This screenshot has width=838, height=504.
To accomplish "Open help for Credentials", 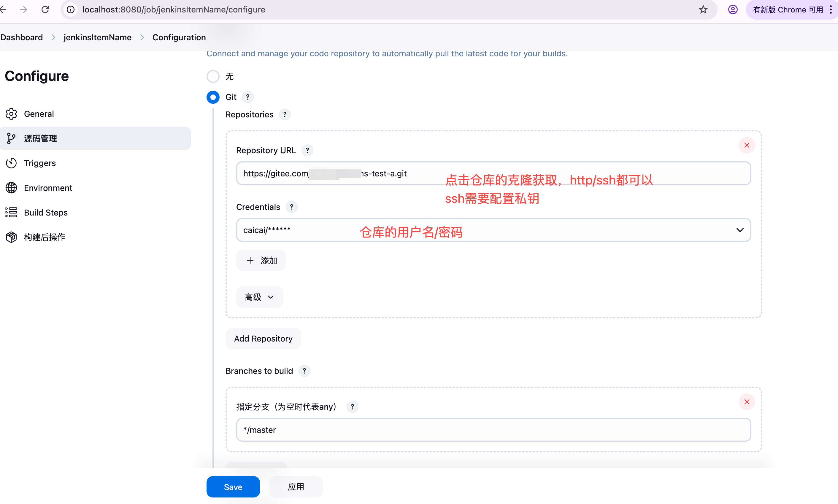I will (292, 207).
